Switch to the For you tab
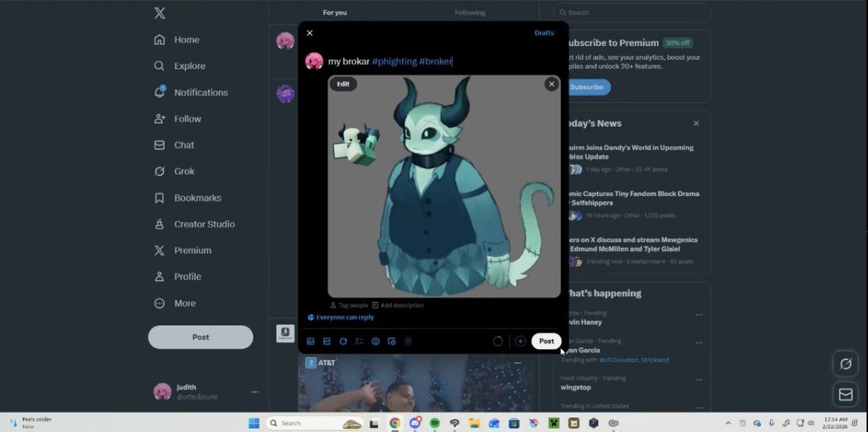 click(x=335, y=12)
